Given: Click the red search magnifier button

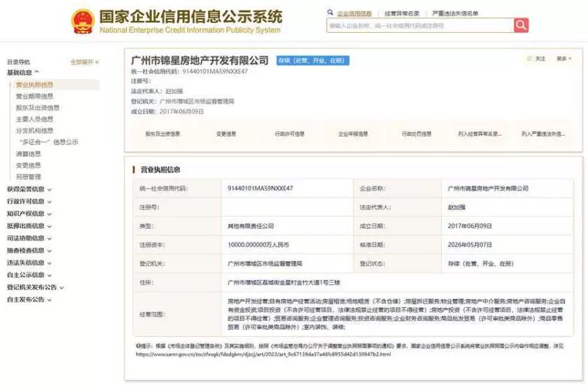Looking at the screenshot, I should point(521,25).
